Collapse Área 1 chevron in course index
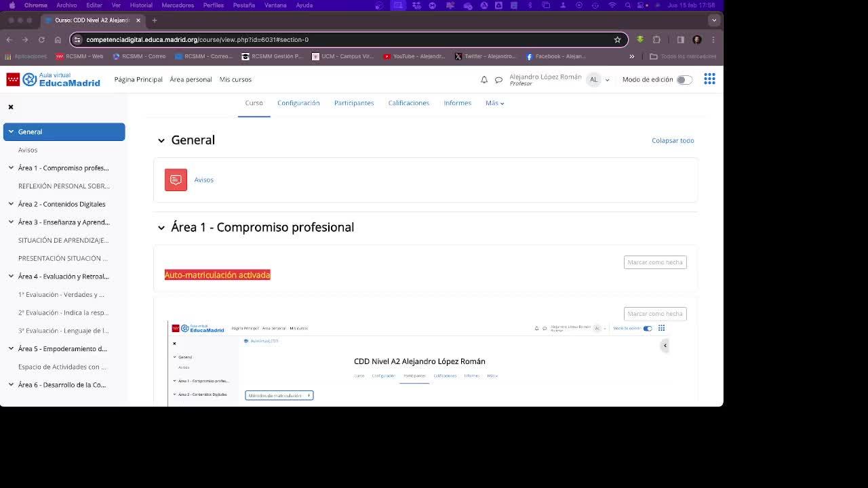Screen dimensions: 868x488 coord(11,167)
